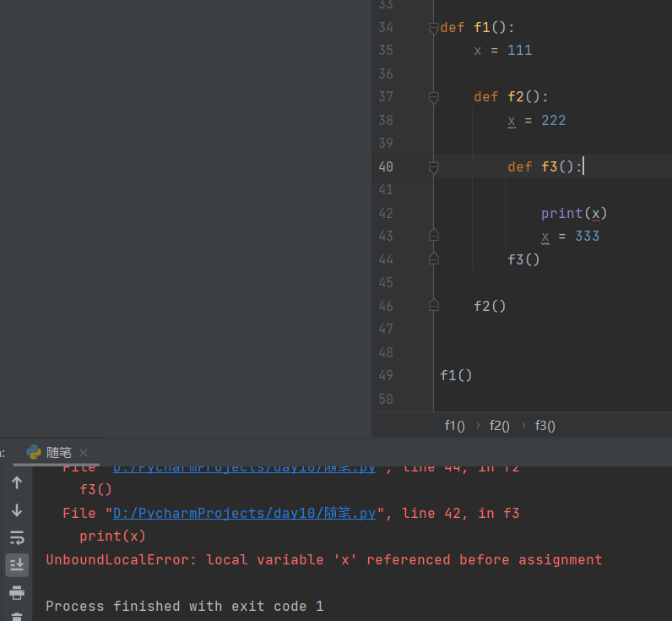Collapse the f3 function fold marker
The height and width of the screenshot is (621, 672).
[433, 167]
